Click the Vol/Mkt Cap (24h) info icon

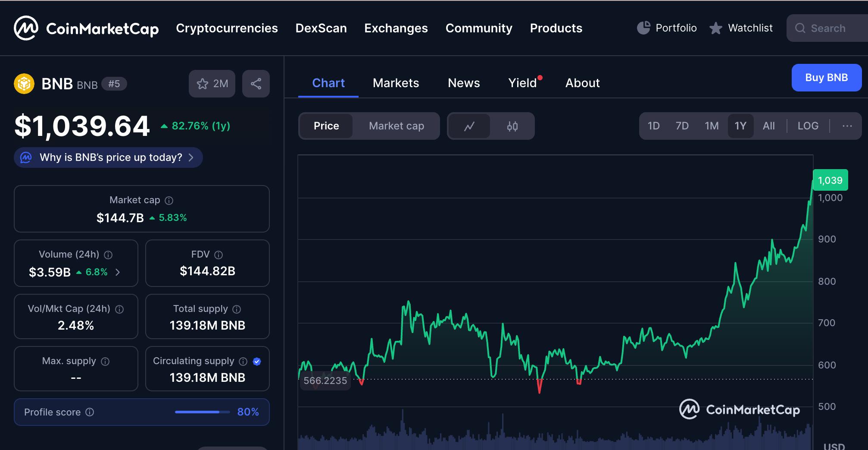click(120, 309)
